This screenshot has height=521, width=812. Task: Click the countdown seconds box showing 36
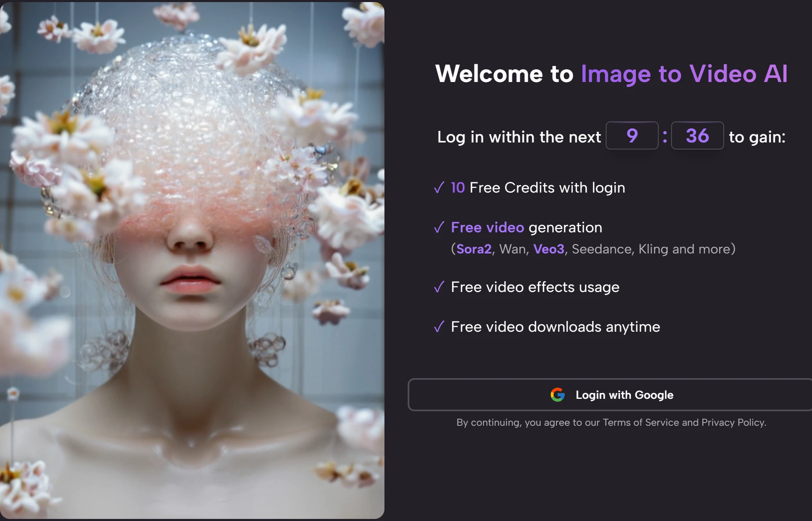click(x=697, y=135)
